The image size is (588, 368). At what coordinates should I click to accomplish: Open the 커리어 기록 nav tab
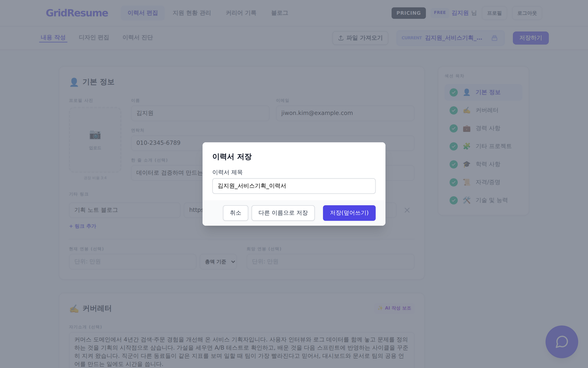[x=241, y=13]
